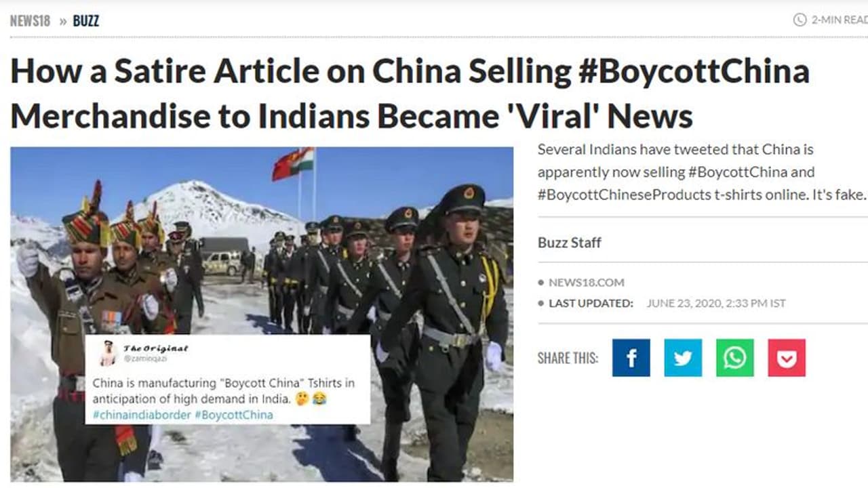
Task: Open The Original tweet profile avatar
Action: [108, 352]
